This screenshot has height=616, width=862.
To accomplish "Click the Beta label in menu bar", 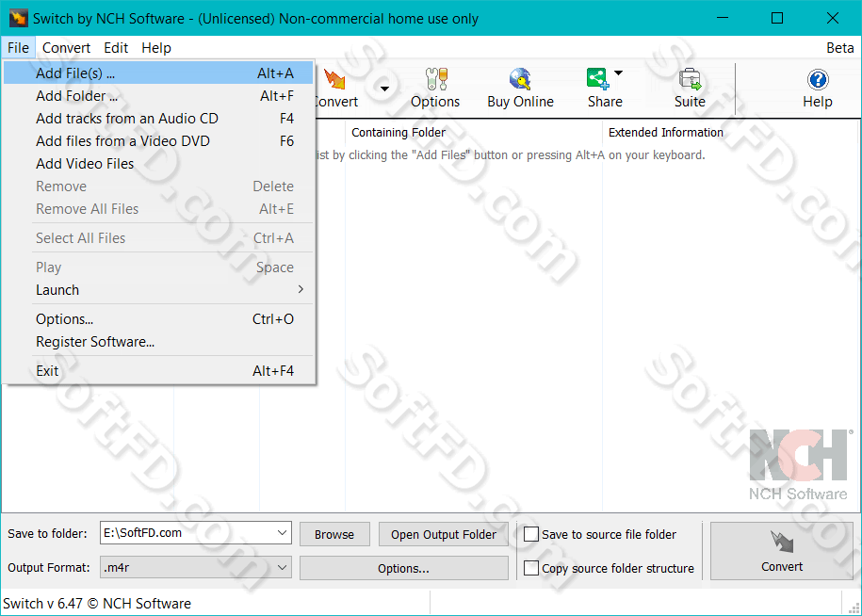I will coord(840,48).
